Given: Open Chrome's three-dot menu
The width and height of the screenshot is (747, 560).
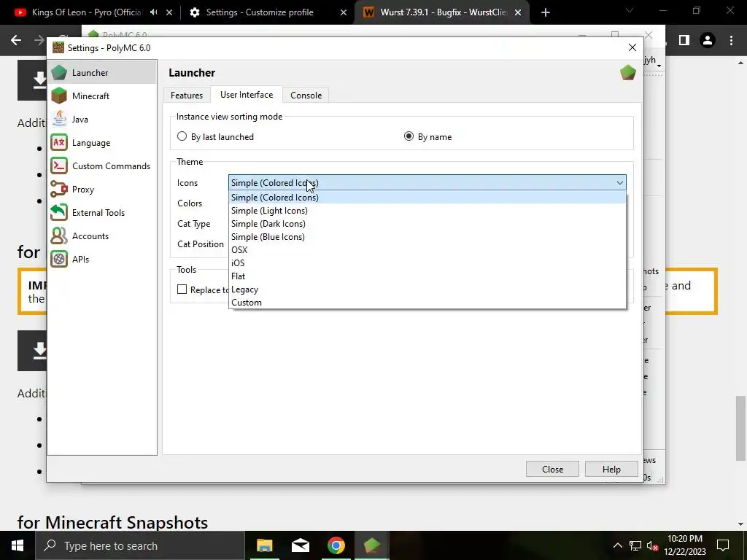Looking at the screenshot, I should tap(731, 41).
